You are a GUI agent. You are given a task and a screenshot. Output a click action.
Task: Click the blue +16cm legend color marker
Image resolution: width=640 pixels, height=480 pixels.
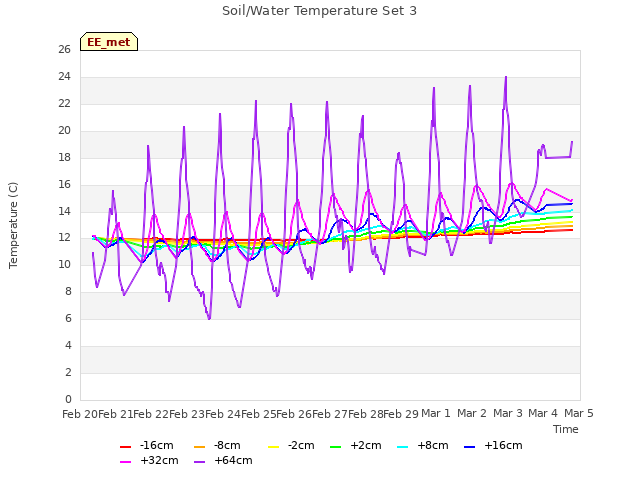(x=469, y=447)
